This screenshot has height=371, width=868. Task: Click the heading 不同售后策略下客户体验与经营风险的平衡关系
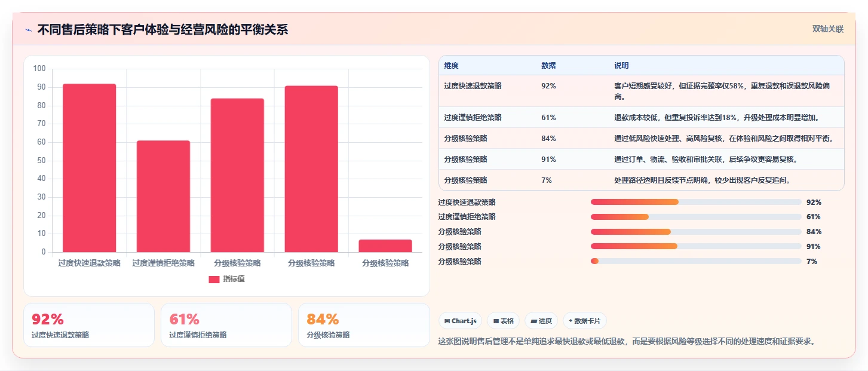[162, 30]
